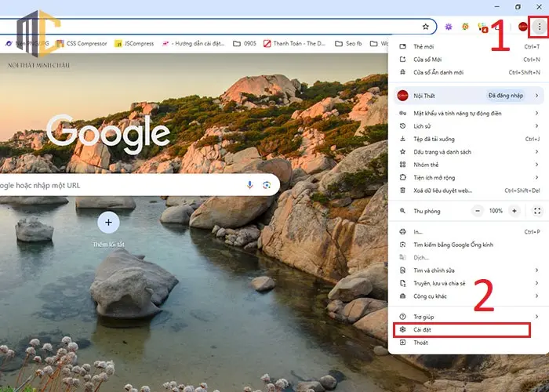Open the purple gear extension icon
The height and width of the screenshot is (392, 549).
(449, 27)
